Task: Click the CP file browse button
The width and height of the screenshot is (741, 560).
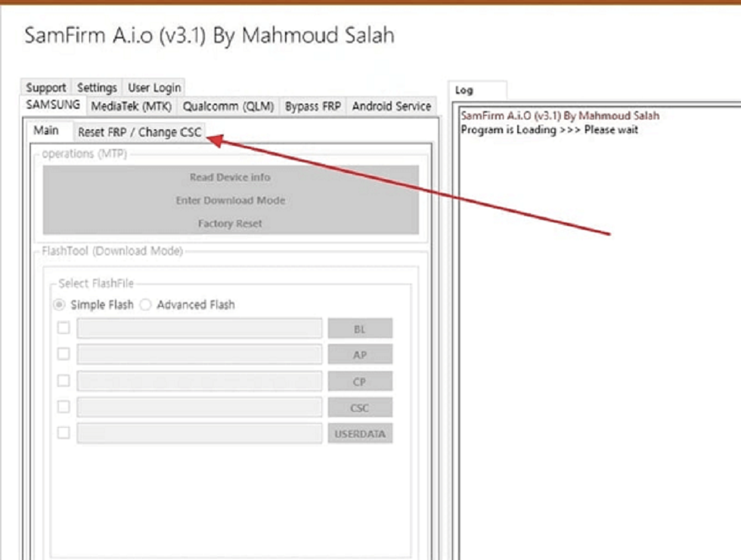Action: (x=360, y=382)
